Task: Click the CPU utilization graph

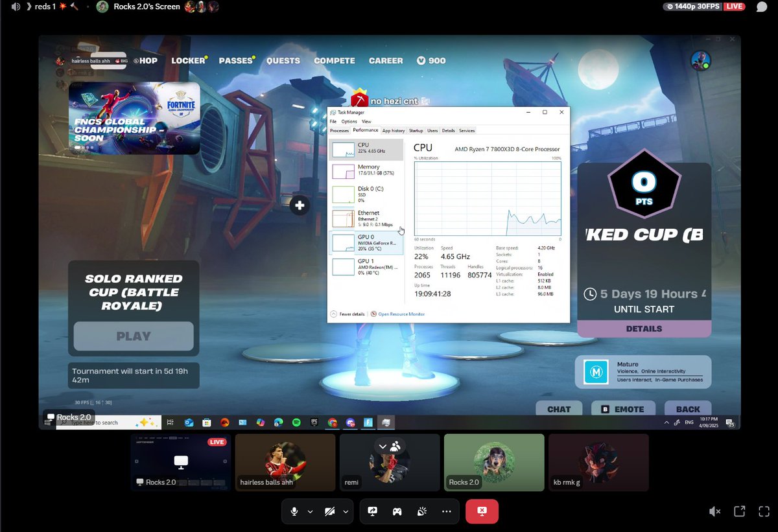Action: (x=488, y=198)
